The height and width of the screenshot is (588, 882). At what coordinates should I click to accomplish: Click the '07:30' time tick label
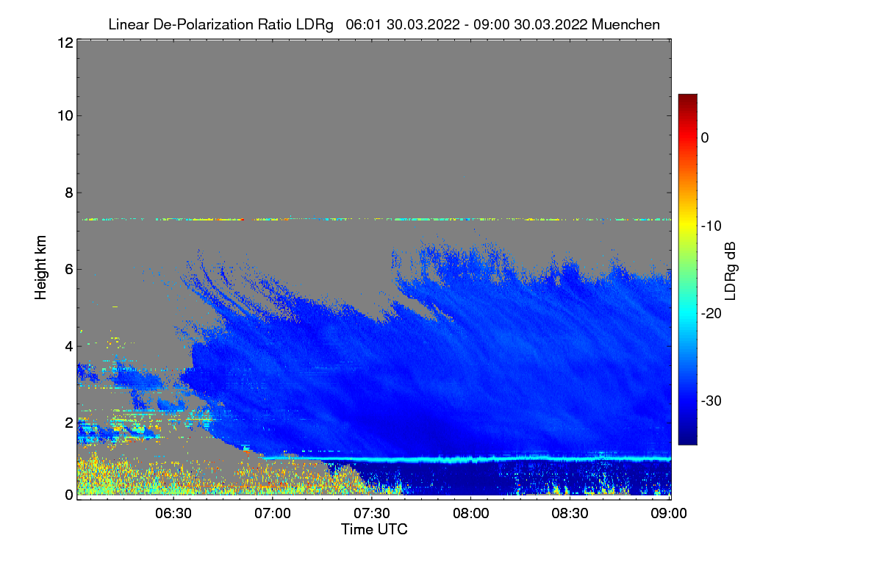(x=373, y=513)
